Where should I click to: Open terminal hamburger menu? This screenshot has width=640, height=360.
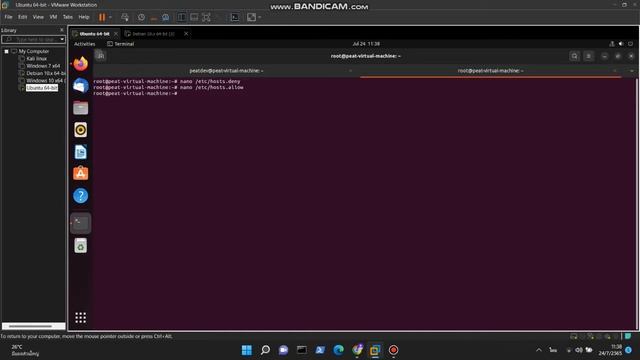[x=588, y=56]
